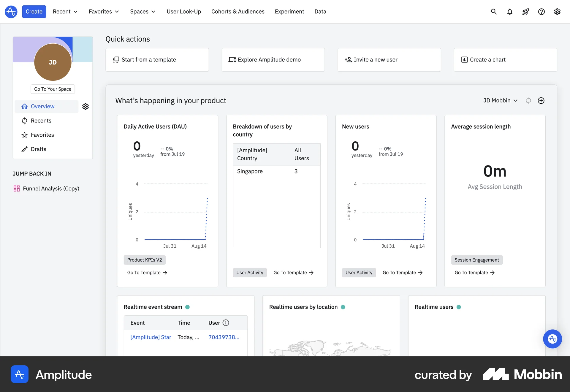Add chart with plus circle icon

[541, 101]
